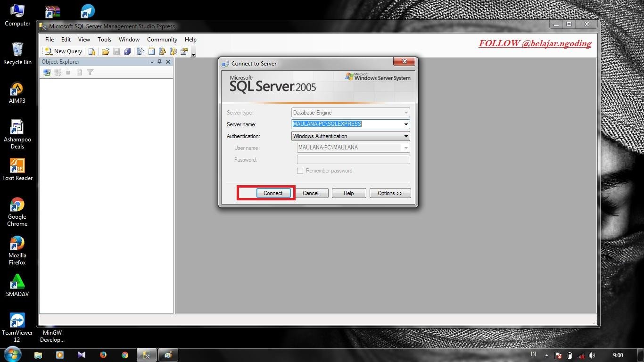Show hidden system tray icons
644x362 pixels.
pos(546,355)
